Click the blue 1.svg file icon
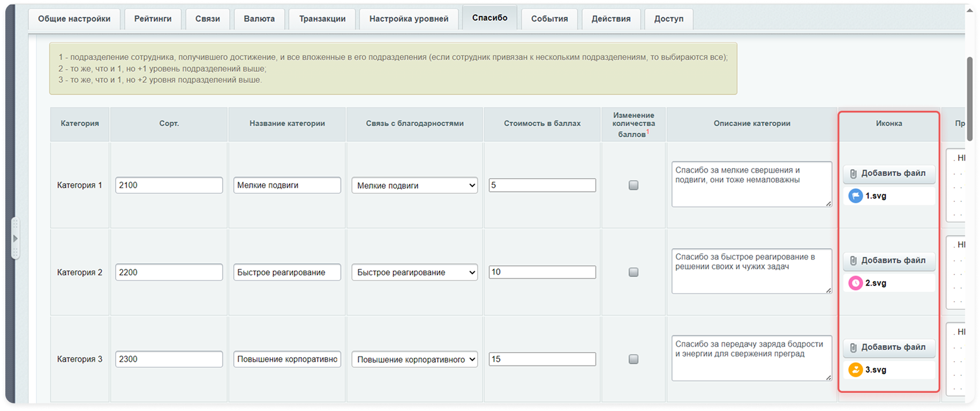The width and height of the screenshot is (980, 411). (x=855, y=196)
